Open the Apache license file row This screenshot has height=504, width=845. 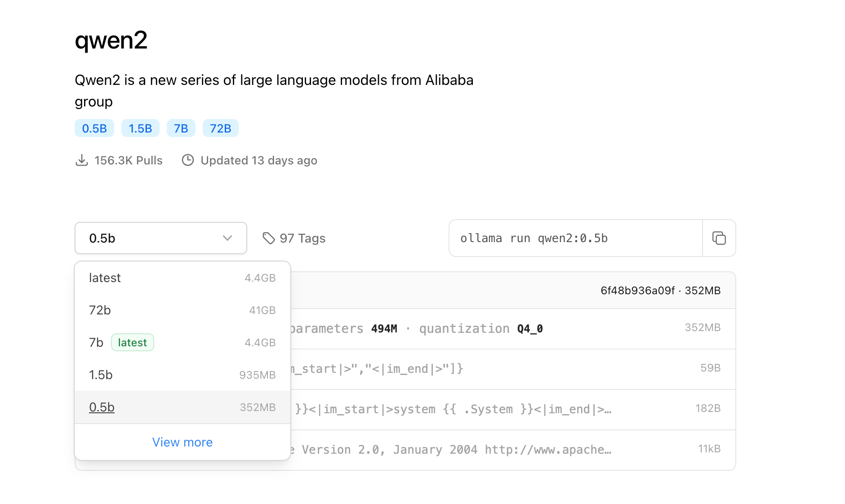tap(494, 450)
